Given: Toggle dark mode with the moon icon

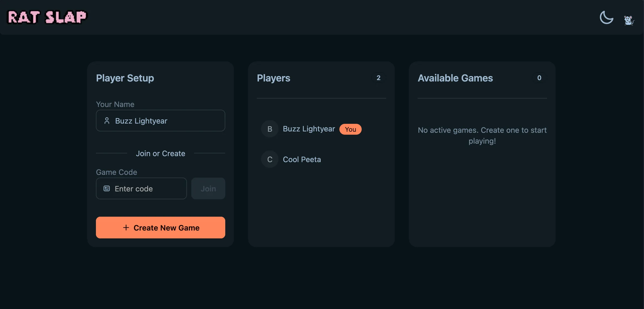Looking at the screenshot, I should (x=606, y=18).
